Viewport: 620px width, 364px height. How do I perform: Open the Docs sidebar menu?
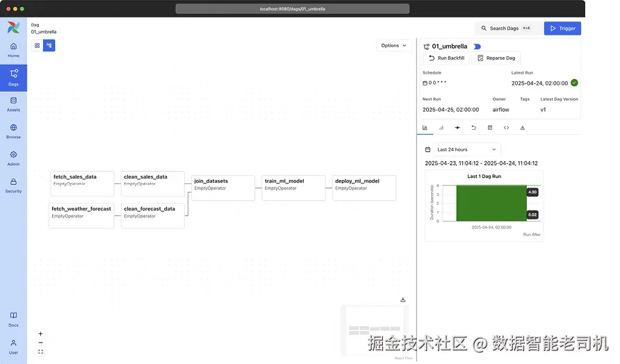(13, 320)
